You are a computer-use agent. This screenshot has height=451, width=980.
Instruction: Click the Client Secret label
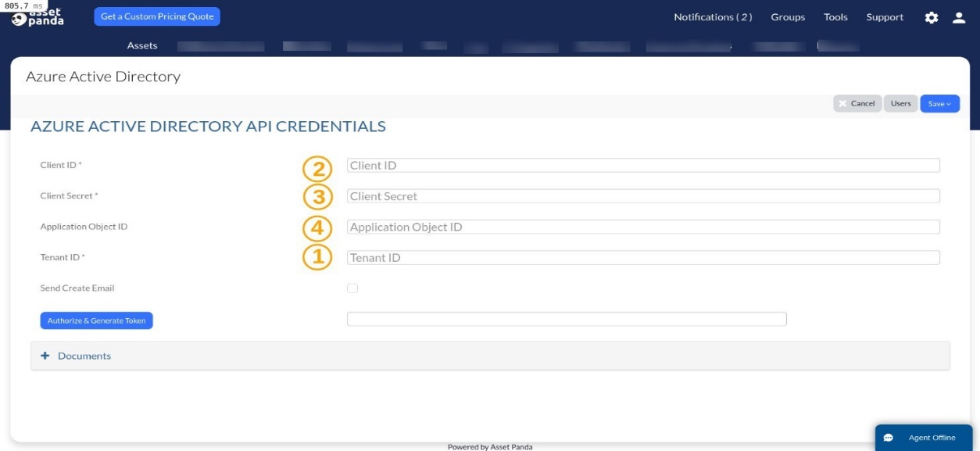(x=70, y=196)
